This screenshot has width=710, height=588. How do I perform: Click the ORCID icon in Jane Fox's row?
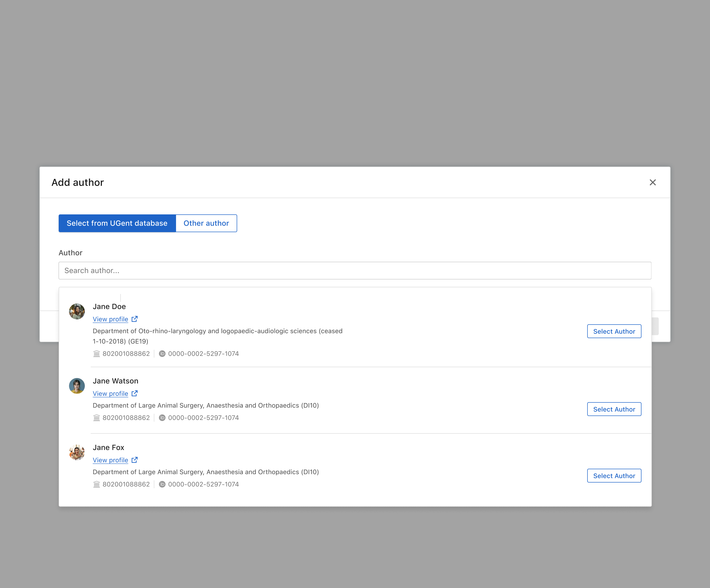pos(163,484)
